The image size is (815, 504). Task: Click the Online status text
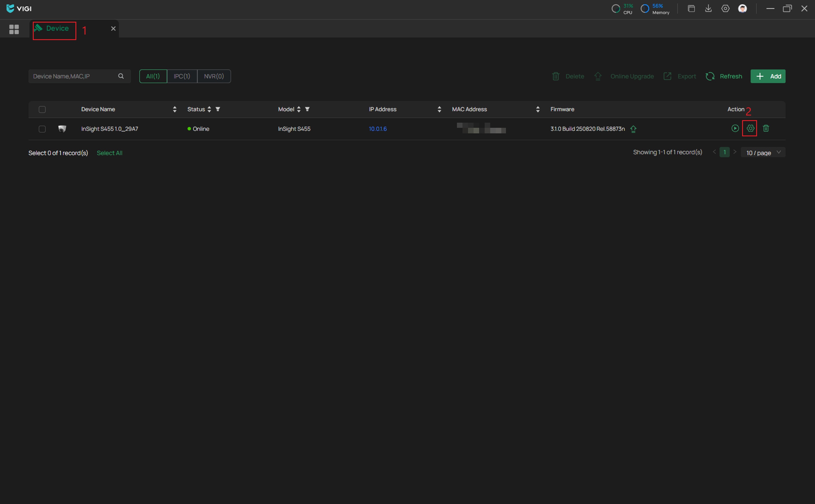[201, 129]
